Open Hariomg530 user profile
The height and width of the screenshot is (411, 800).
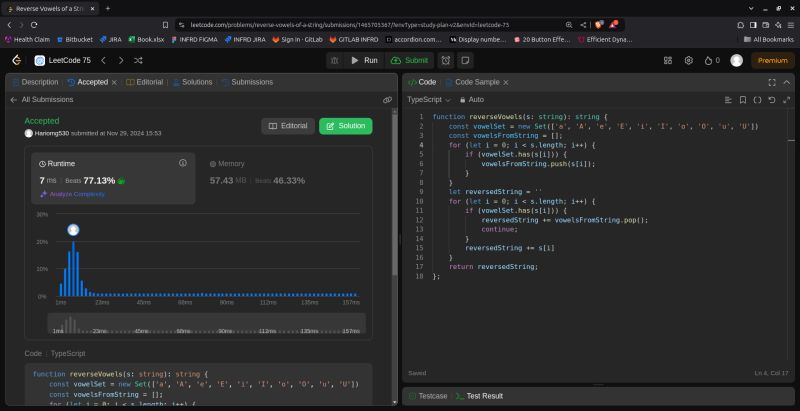(52, 133)
